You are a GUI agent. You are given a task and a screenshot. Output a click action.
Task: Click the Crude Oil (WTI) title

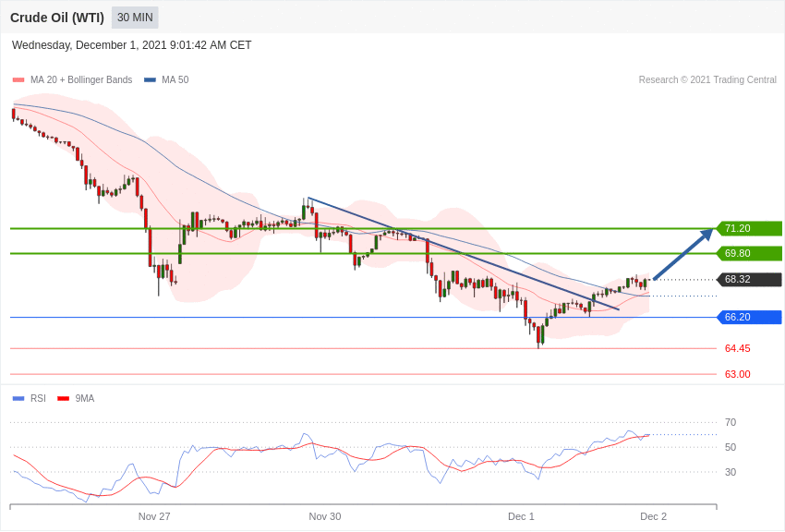click(57, 18)
